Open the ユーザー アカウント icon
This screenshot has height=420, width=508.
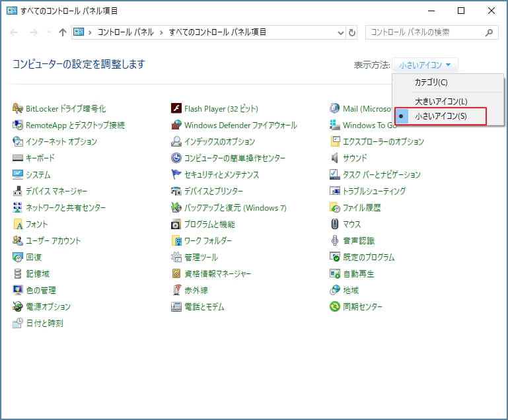pos(17,240)
